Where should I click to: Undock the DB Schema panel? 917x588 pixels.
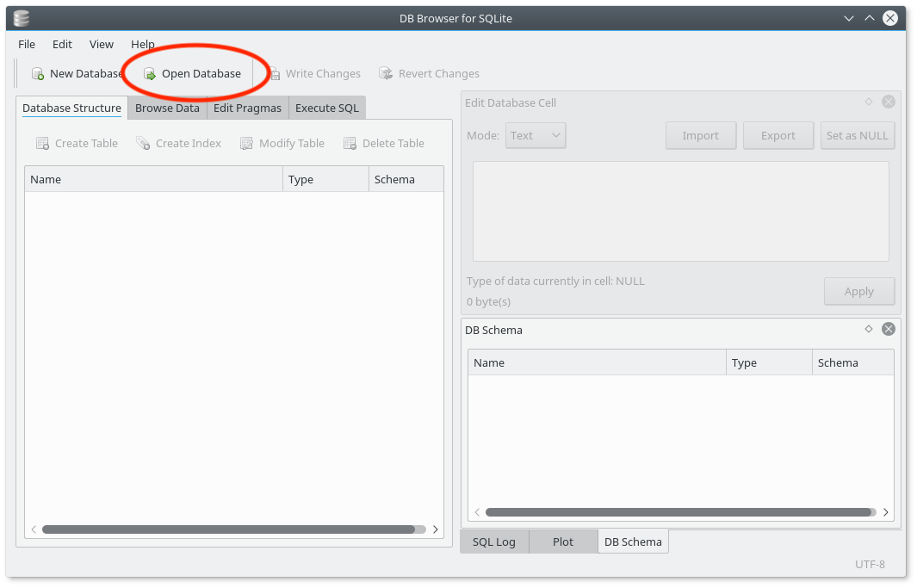868,329
